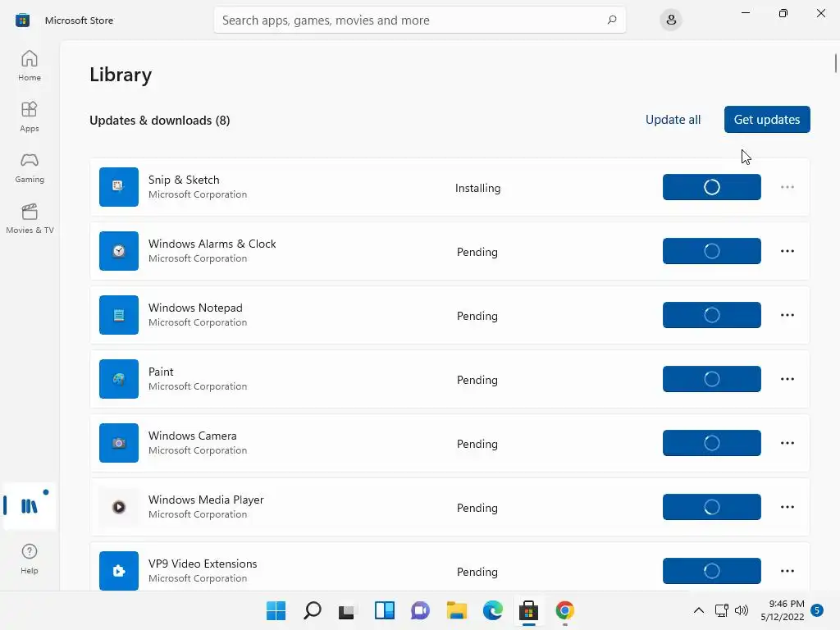Click the Paint pending progress button
840x630 pixels.
[x=711, y=379]
